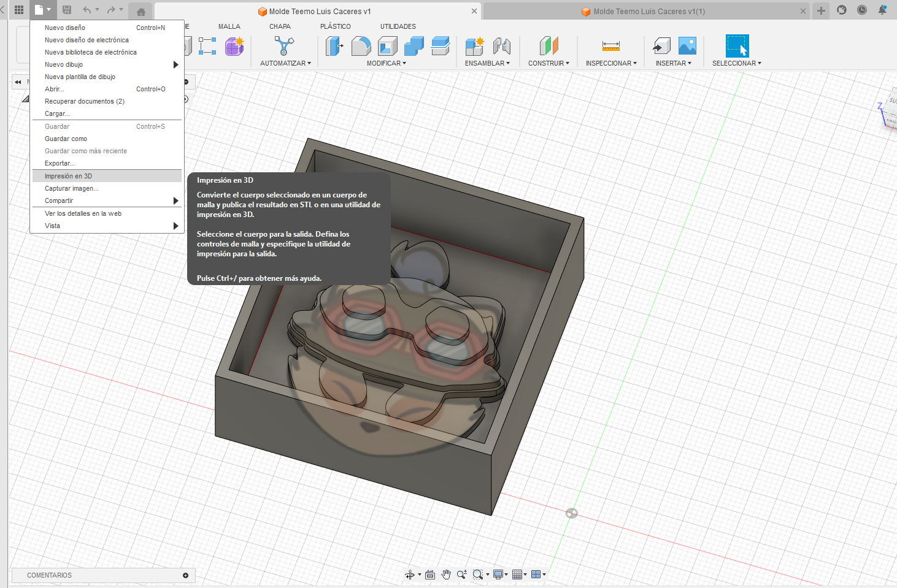Select the Zoom magnifier icon

tap(461, 575)
